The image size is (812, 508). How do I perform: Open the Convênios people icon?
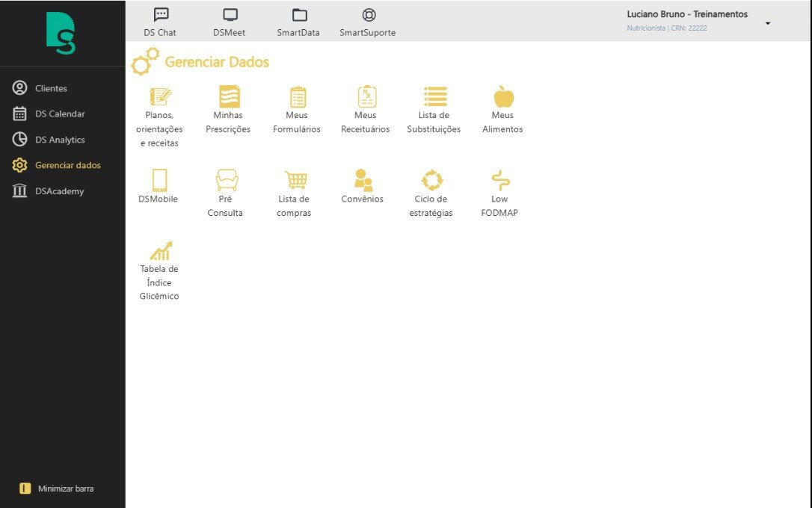363,180
